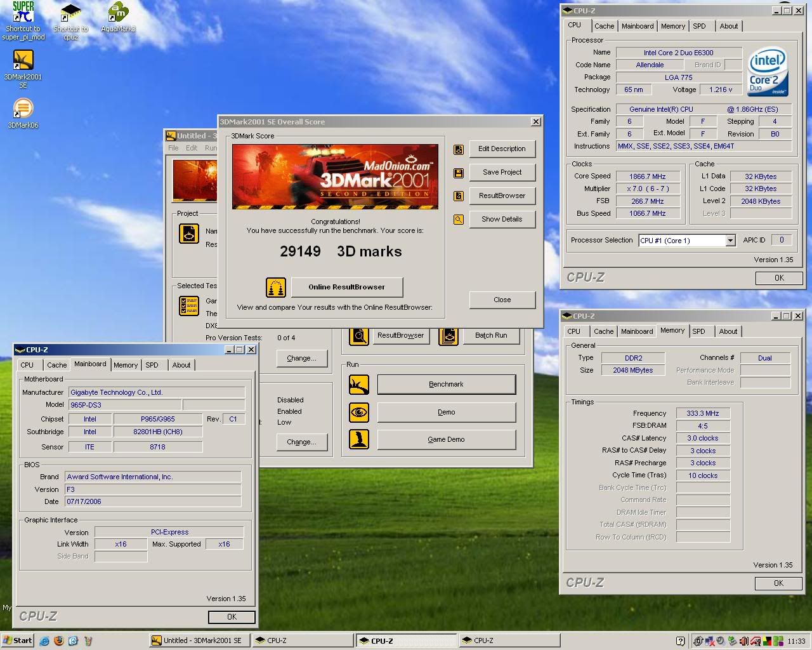Click OK in the DDR2 memory CPU-Z window
Screen dimensions: 812x650
tap(778, 583)
